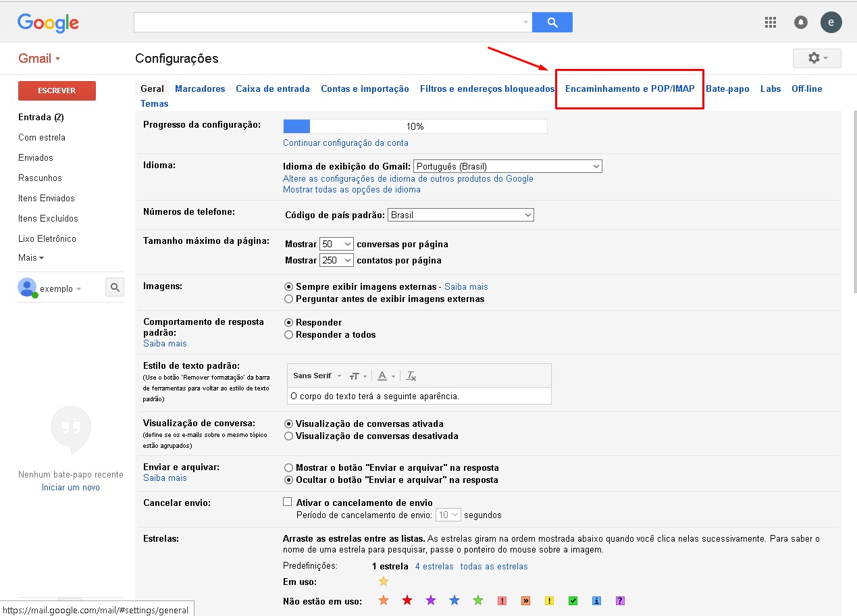
Task: Click the blue search magnifier button
Action: pyautogui.click(x=552, y=22)
